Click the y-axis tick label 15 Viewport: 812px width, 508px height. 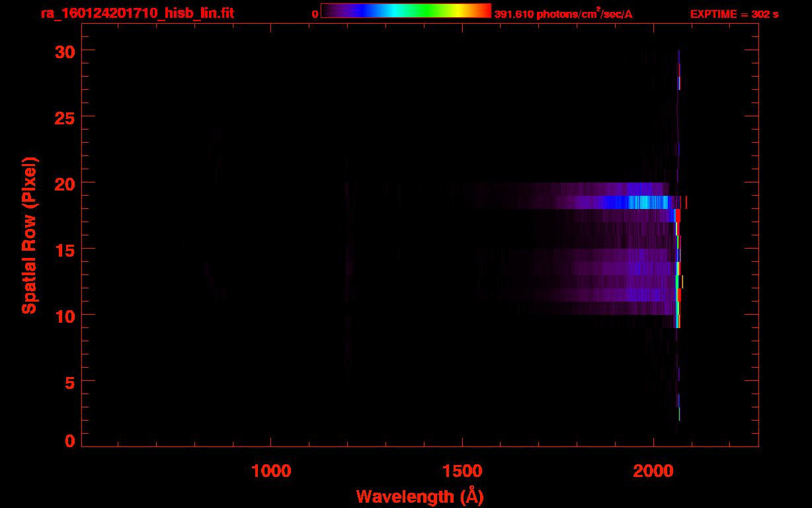pyautogui.click(x=66, y=249)
